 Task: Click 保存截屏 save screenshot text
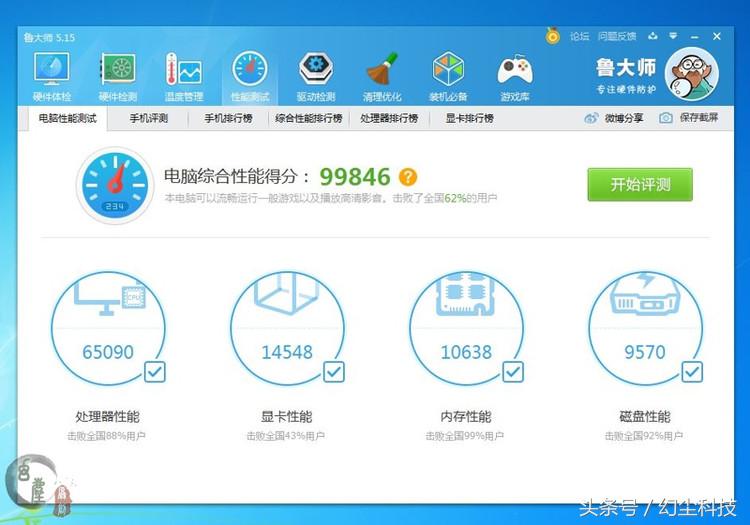(x=699, y=118)
